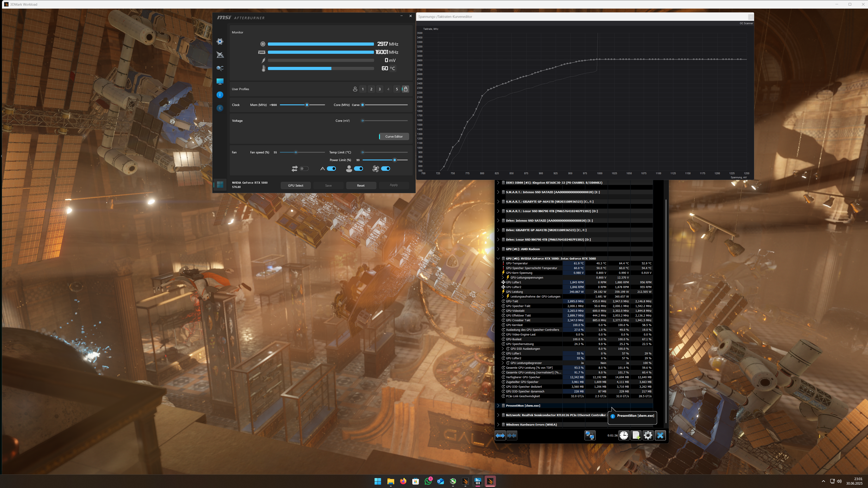Expand the GPU [#1]: AMD Radeon group
Viewport: 868px width, 488px height.
[498, 249]
